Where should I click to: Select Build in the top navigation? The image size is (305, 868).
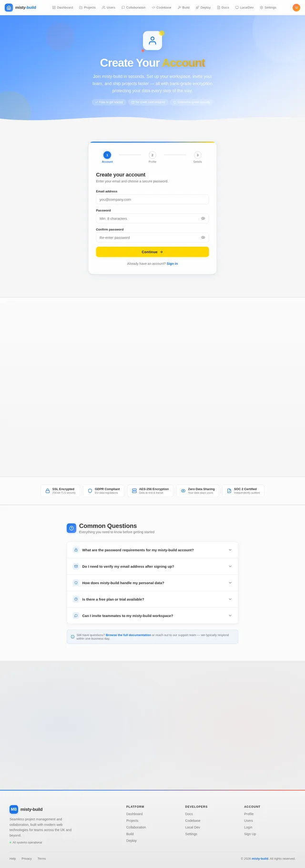[183, 8]
